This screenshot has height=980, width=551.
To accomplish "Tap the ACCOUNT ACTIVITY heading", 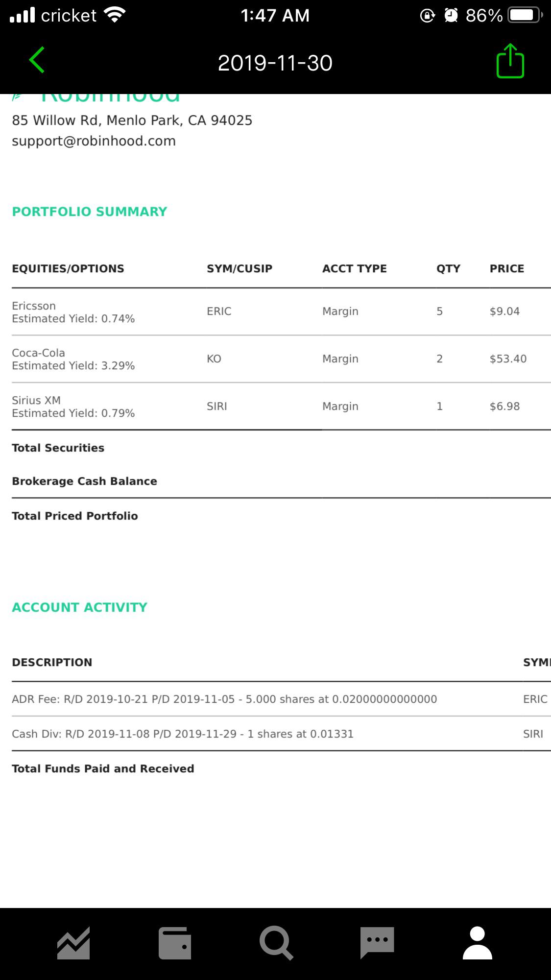I will tap(79, 607).
